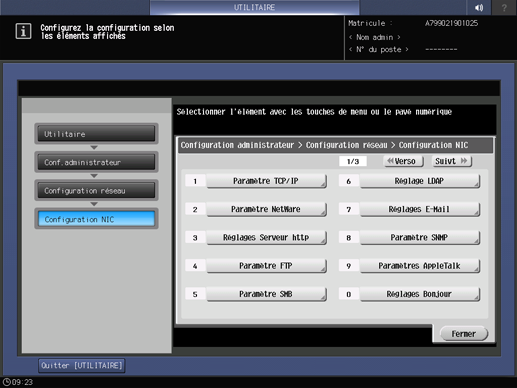Return to the Utilitaire menu level
This screenshot has height=388, width=517.
pyautogui.click(x=96, y=134)
